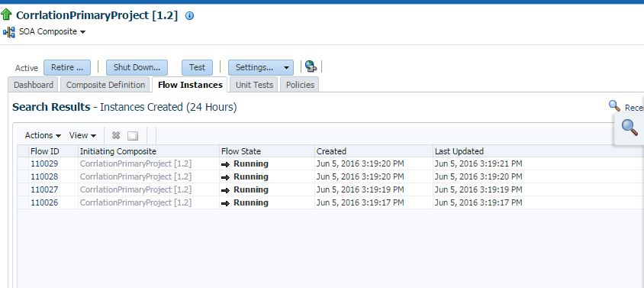The image size is (644, 288).
Task: Open flow ID 110028
Action: click(x=44, y=176)
